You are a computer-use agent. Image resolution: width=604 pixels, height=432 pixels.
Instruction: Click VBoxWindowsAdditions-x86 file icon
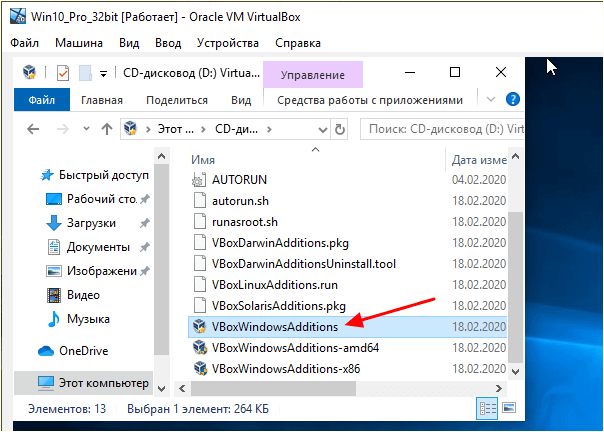(x=200, y=369)
